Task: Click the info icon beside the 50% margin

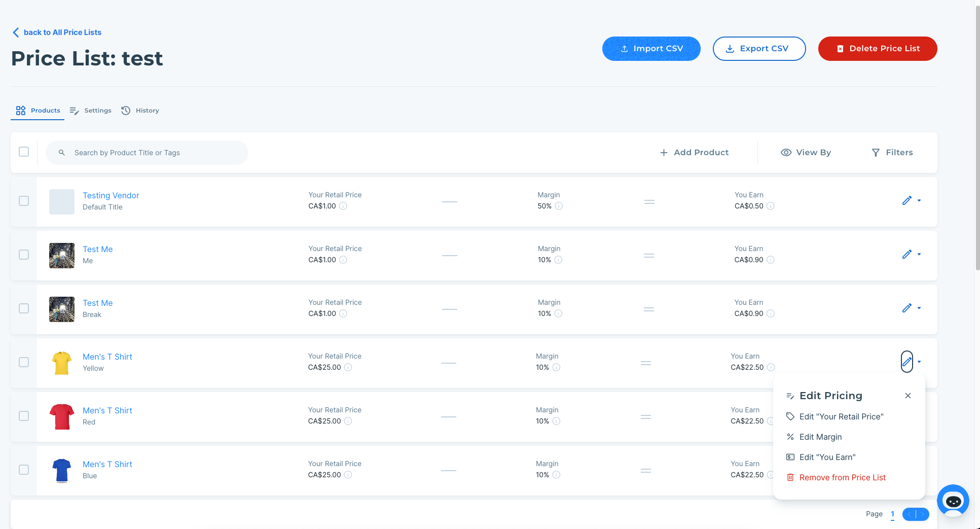Action: pos(559,206)
